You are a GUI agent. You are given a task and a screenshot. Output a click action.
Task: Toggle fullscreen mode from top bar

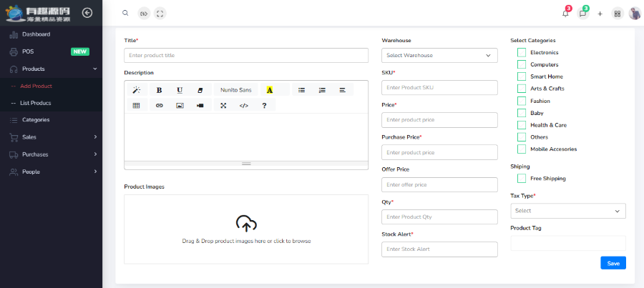click(x=160, y=14)
